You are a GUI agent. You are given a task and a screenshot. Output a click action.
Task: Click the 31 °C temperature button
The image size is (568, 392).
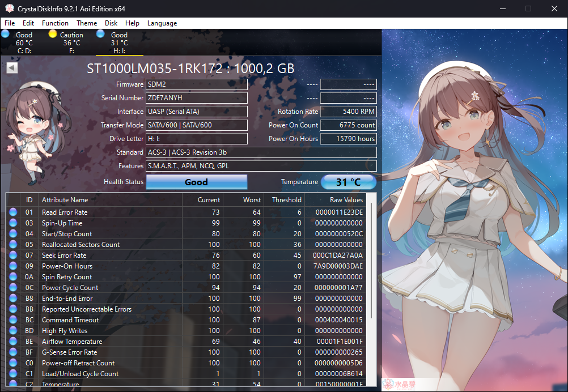click(349, 182)
